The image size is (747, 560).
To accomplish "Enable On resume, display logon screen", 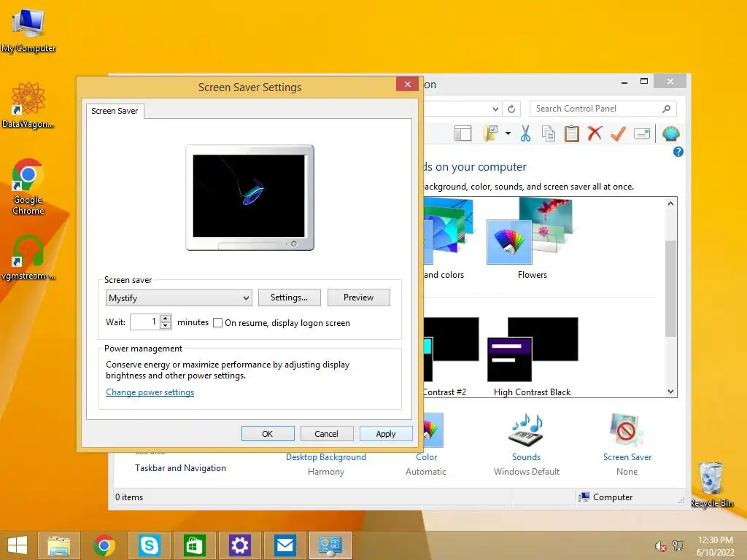I will tap(217, 323).
